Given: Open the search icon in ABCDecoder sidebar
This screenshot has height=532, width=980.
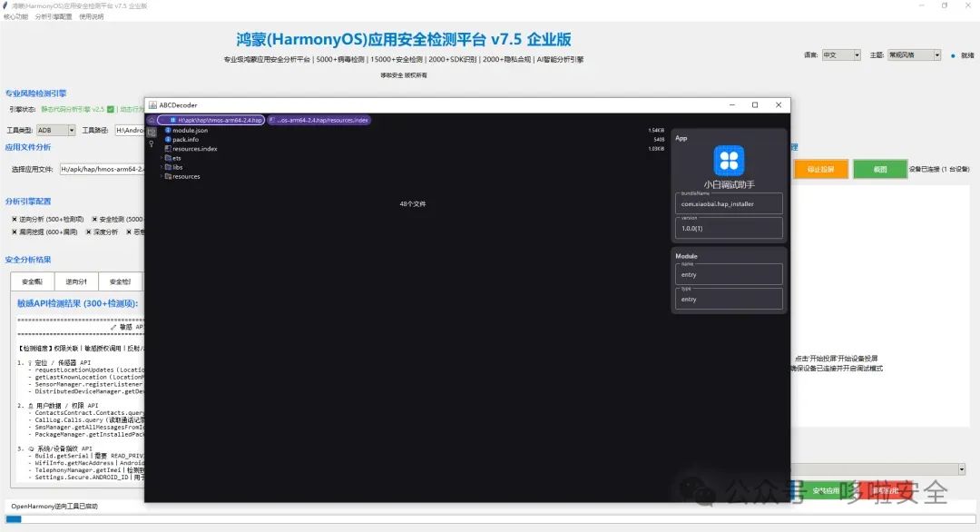Looking at the screenshot, I should [x=152, y=143].
